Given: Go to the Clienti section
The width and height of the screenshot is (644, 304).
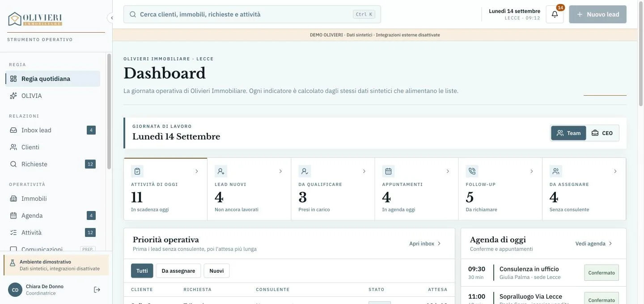Looking at the screenshot, I should tap(53, 147).
